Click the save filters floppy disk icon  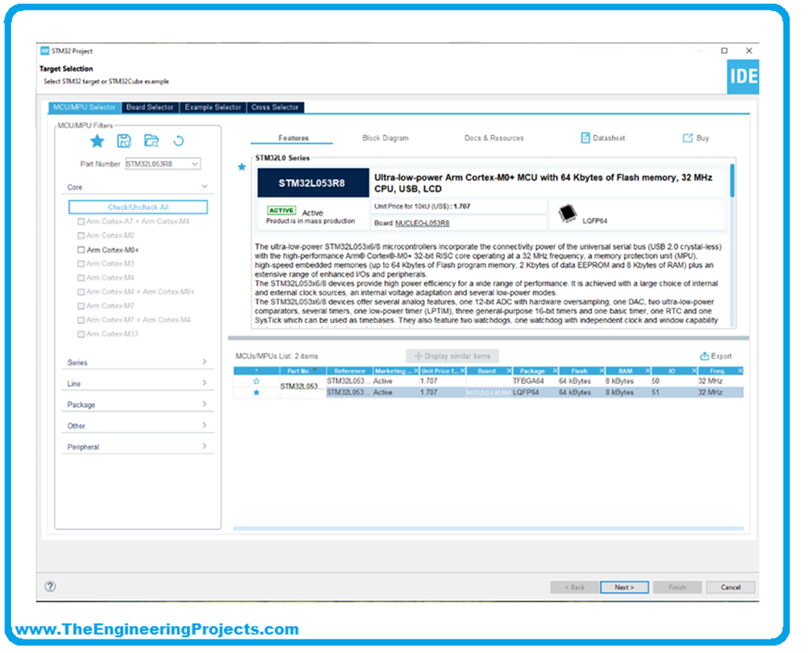124,141
